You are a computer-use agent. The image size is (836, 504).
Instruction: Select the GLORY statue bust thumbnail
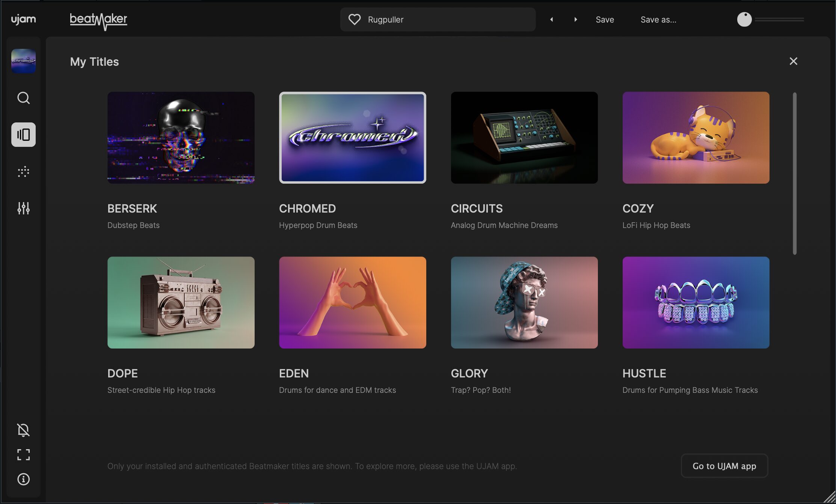pyautogui.click(x=524, y=302)
